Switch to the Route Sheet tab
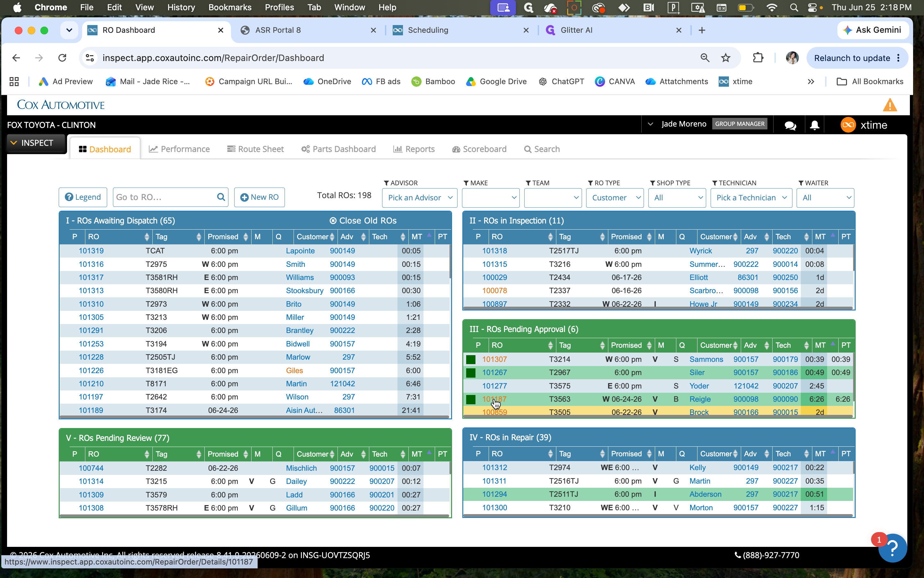This screenshot has width=924, height=578. tap(255, 149)
